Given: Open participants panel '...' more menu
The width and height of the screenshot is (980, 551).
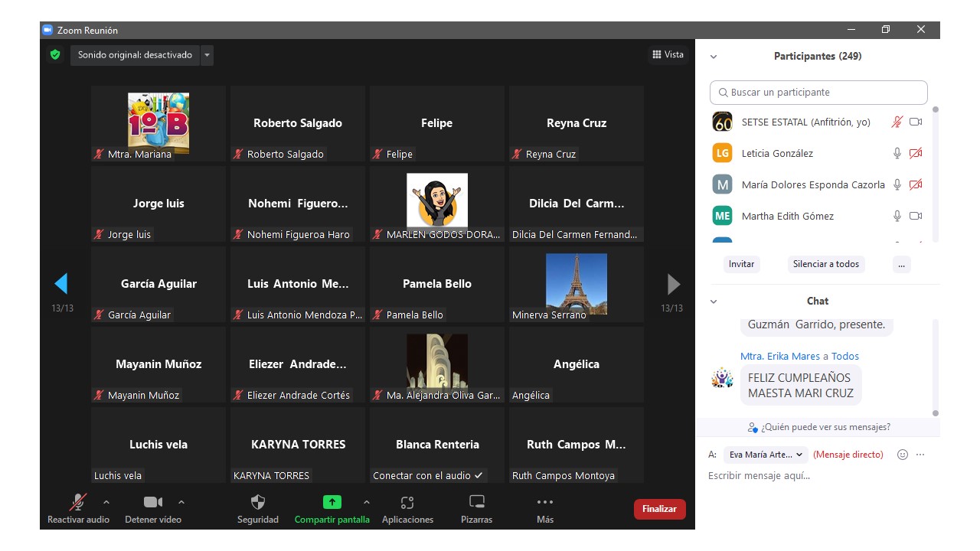Looking at the screenshot, I should [901, 264].
